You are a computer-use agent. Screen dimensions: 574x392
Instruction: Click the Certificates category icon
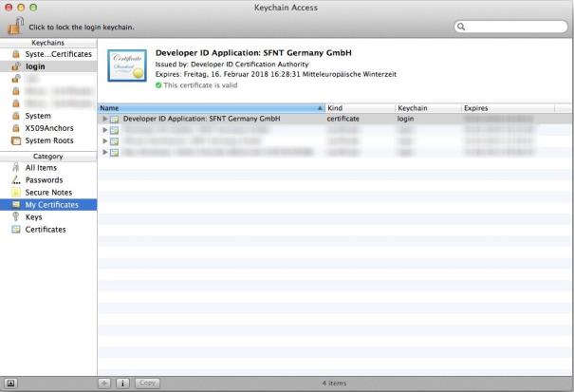16,230
